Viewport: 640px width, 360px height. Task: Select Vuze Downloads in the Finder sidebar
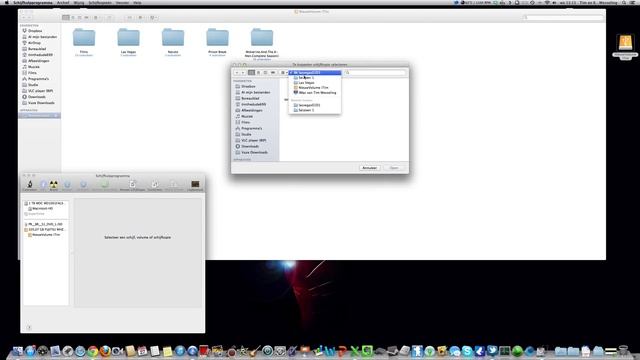(x=40, y=103)
